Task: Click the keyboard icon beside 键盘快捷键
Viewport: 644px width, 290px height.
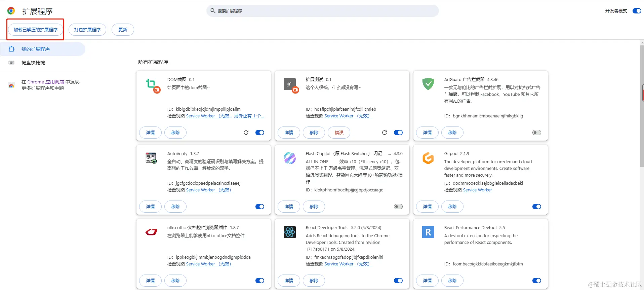Action: point(11,63)
